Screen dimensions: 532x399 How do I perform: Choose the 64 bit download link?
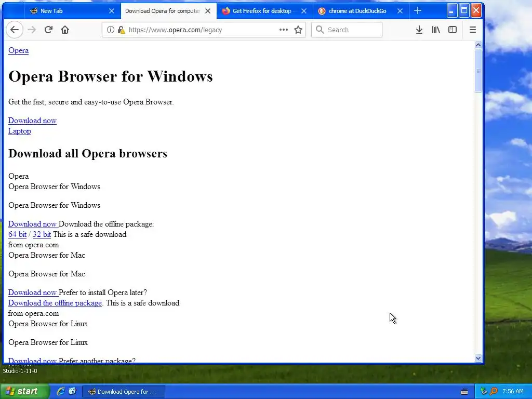point(17,234)
